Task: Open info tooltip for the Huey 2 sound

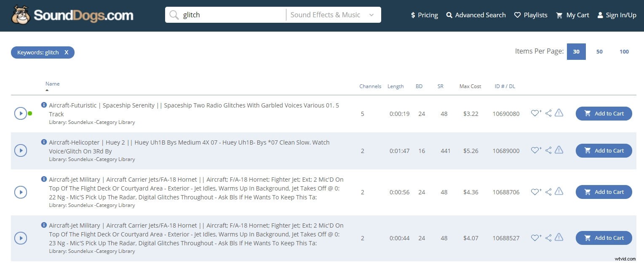Action: coord(44,142)
